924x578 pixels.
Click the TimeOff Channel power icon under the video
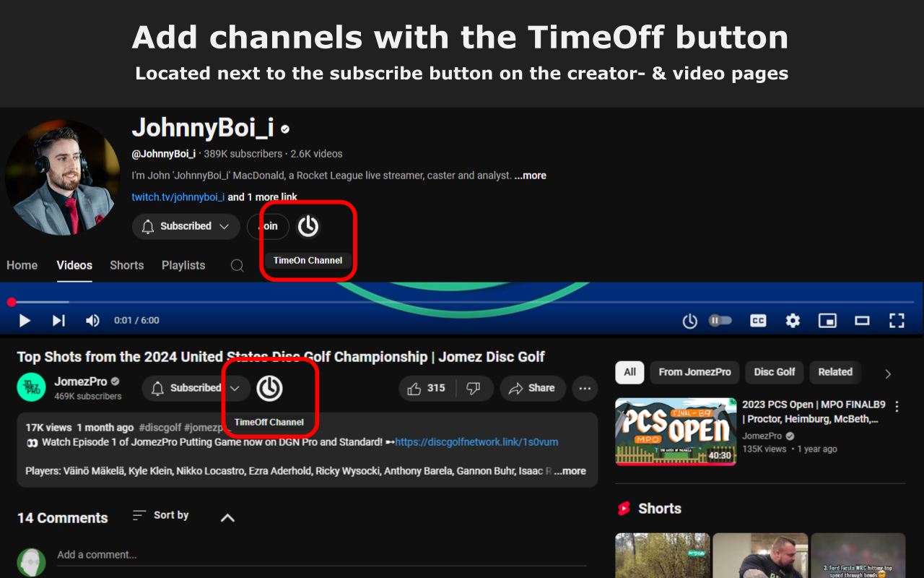pos(270,388)
